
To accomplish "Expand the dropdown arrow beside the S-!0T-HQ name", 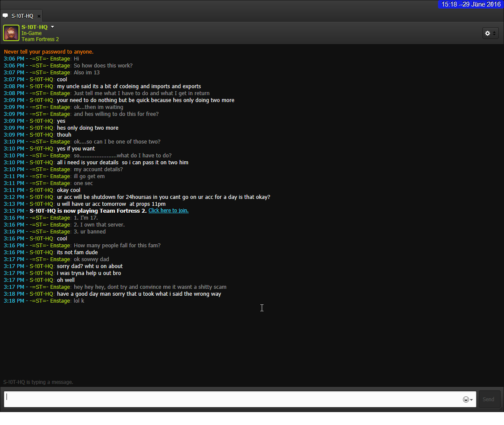I will 53,27.
